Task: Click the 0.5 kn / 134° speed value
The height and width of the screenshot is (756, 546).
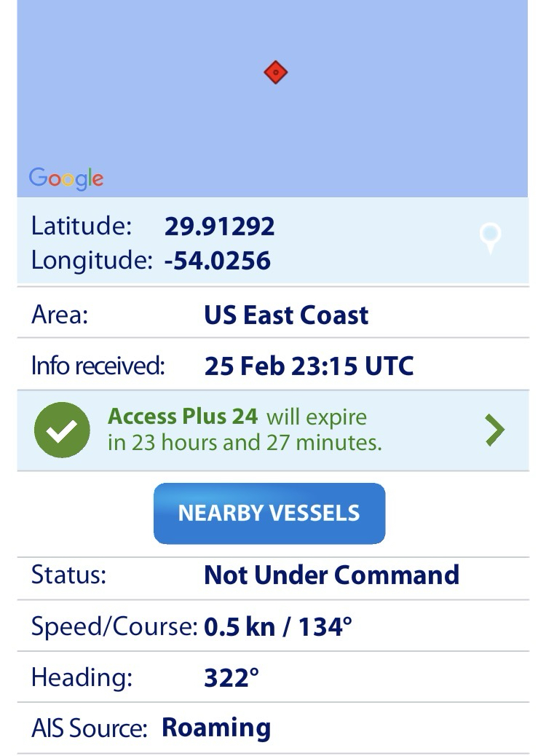Action: [278, 626]
